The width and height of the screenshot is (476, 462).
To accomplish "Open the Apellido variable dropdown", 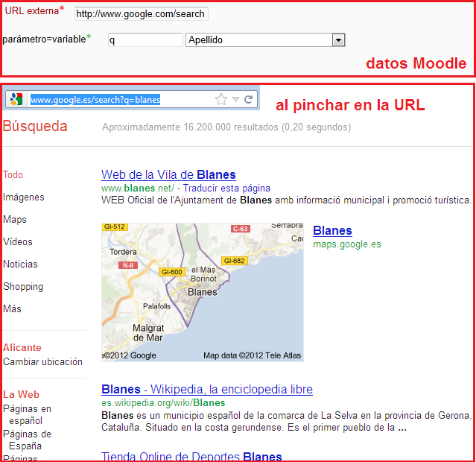I will [x=265, y=39].
